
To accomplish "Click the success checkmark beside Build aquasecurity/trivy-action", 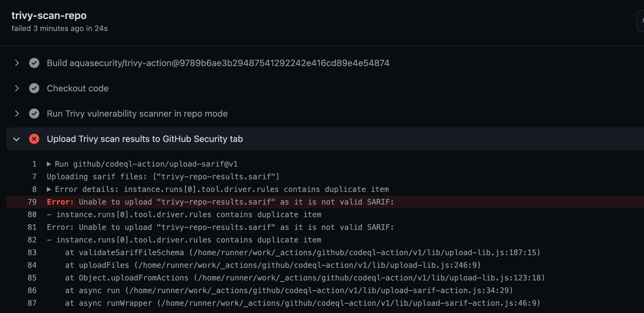I will 34,63.
